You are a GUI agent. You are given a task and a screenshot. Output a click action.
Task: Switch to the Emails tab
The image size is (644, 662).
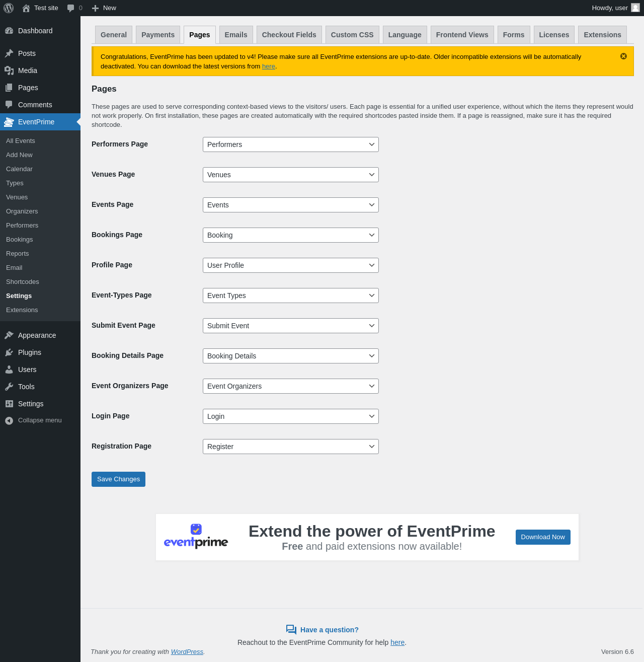(236, 35)
